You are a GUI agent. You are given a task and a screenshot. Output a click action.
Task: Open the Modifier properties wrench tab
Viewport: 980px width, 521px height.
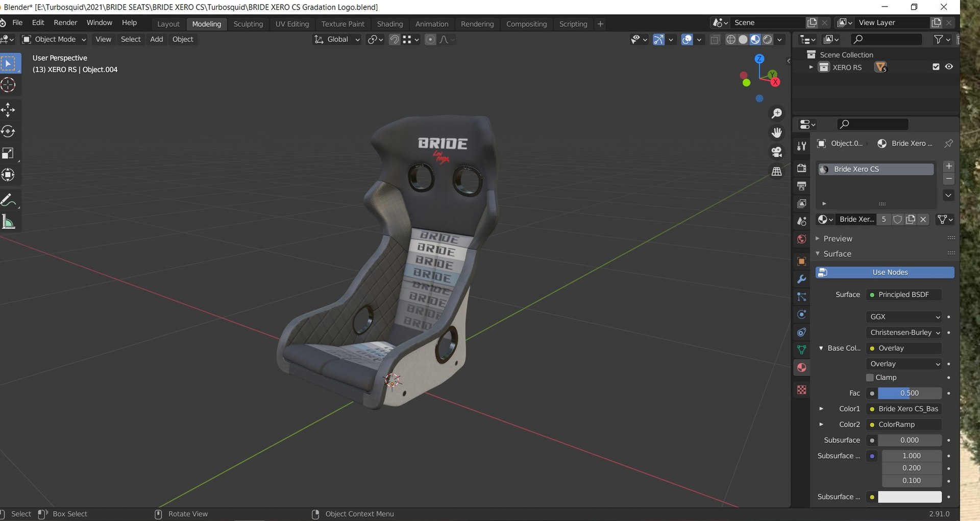click(801, 279)
